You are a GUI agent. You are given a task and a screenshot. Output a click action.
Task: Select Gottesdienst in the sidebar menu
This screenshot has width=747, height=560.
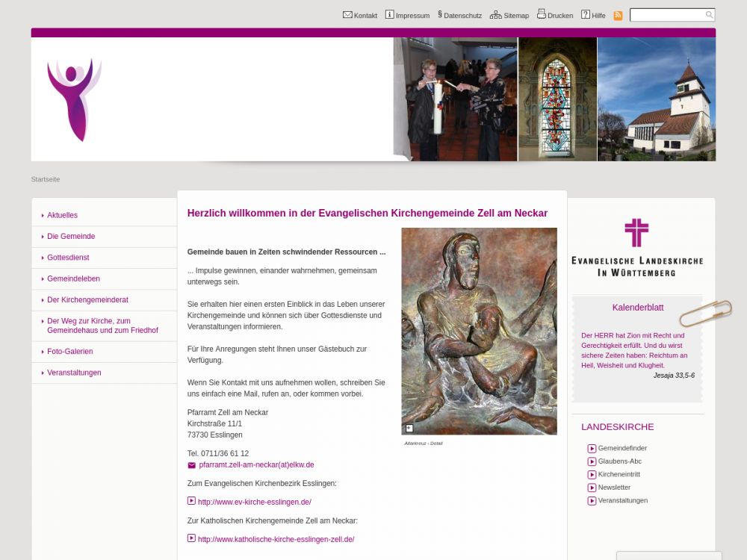68,258
